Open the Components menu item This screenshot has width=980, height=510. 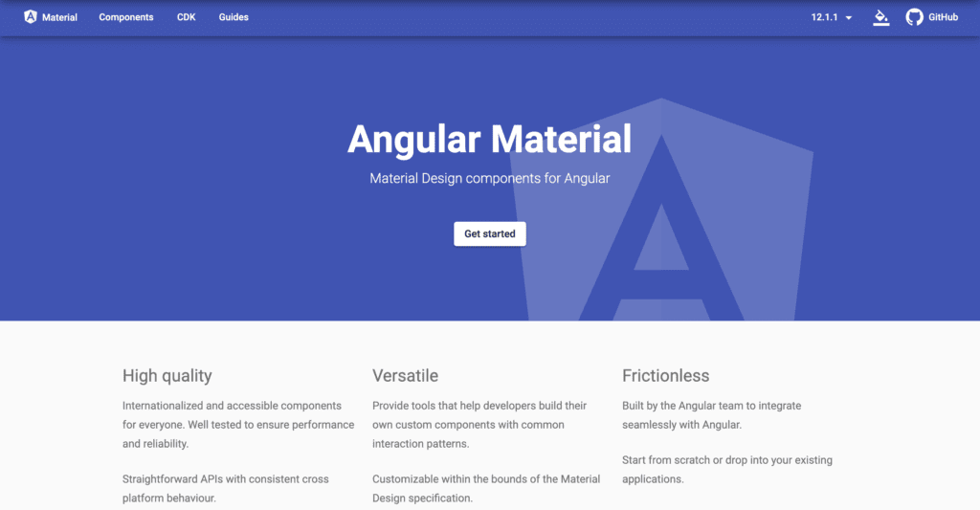[x=126, y=17]
